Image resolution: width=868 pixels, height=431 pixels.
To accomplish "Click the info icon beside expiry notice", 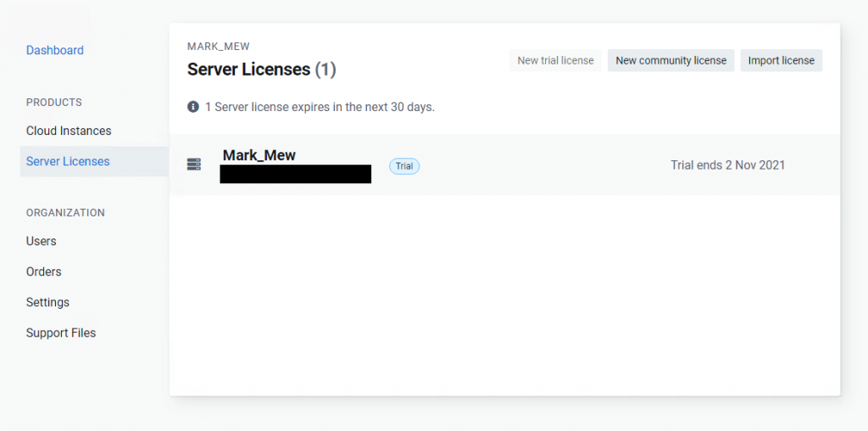I will pyautogui.click(x=192, y=106).
